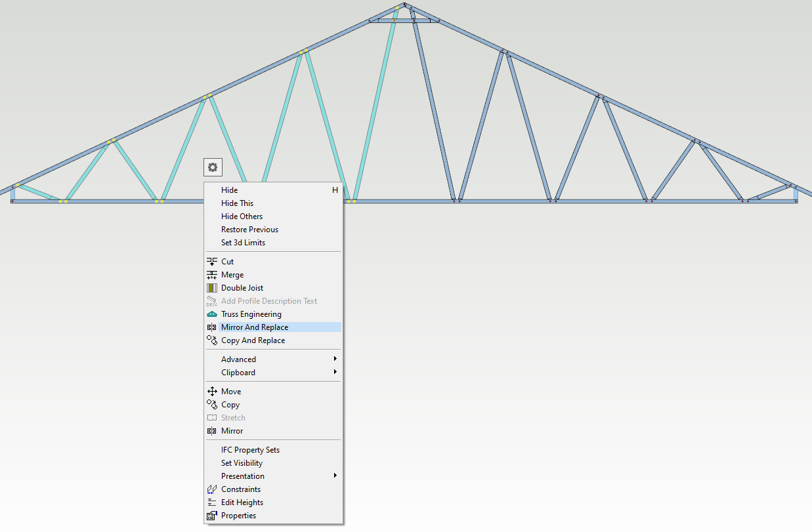Click the Cut icon in the context menu
This screenshot has height=532, width=812.
pyautogui.click(x=212, y=262)
